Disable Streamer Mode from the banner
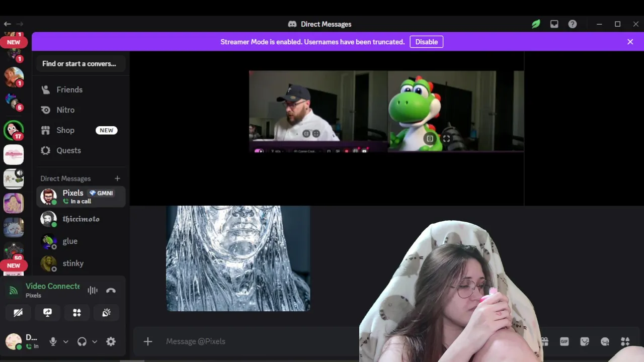The width and height of the screenshot is (644, 362). pyautogui.click(x=426, y=42)
